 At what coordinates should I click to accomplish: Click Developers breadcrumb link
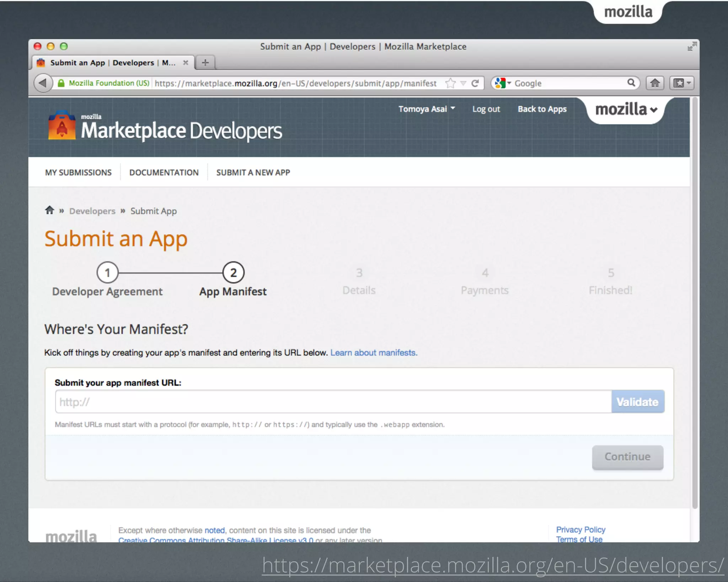coord(92,211)
